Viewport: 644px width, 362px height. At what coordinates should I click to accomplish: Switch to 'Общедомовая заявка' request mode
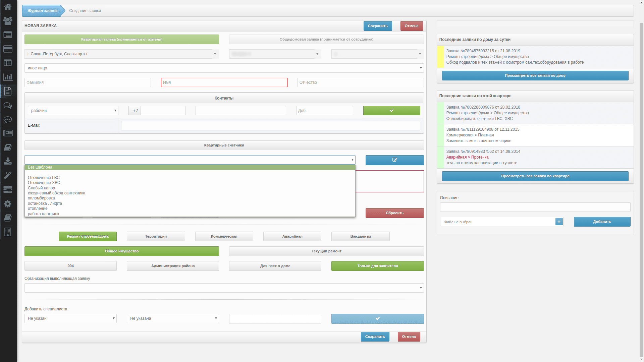326,40
